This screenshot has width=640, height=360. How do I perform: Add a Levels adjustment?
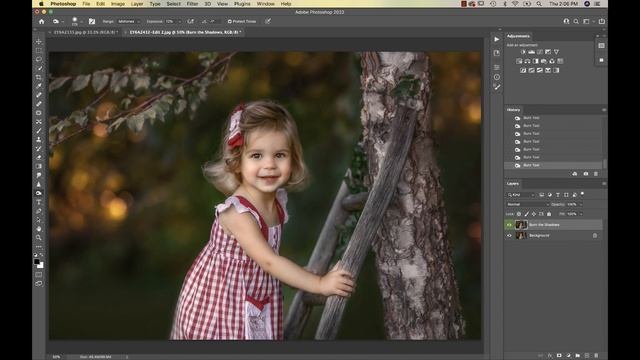coord(531,52)
